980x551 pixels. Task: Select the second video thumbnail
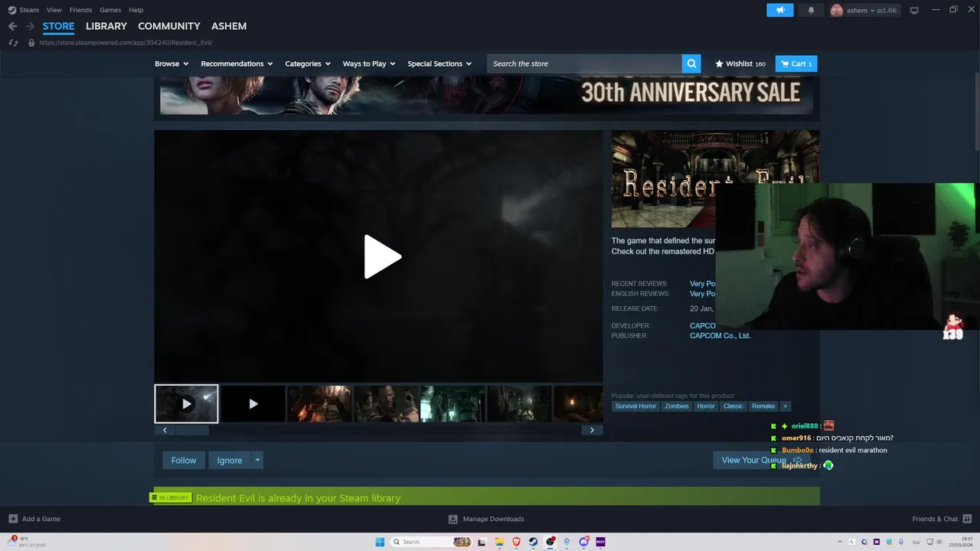[x=253, y=404]
